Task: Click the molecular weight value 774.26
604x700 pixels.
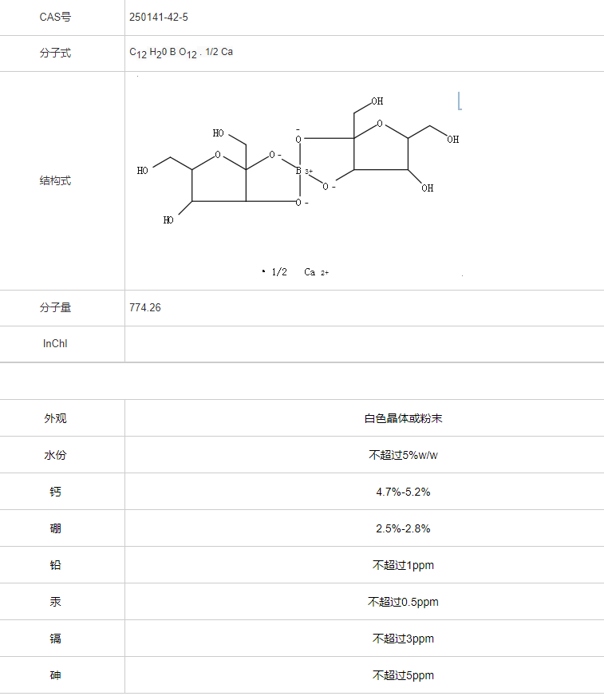Action: [x=145, y=307]
